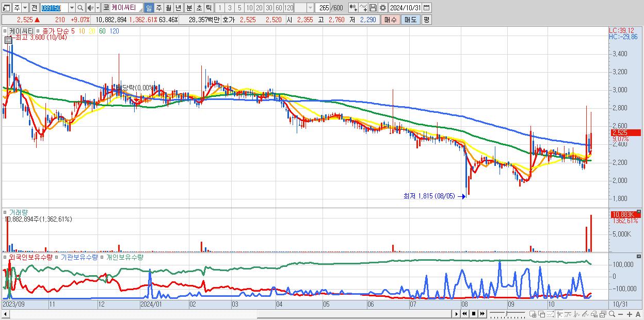
Task: Switch to yearly chart 년
Action: [178, 8]
